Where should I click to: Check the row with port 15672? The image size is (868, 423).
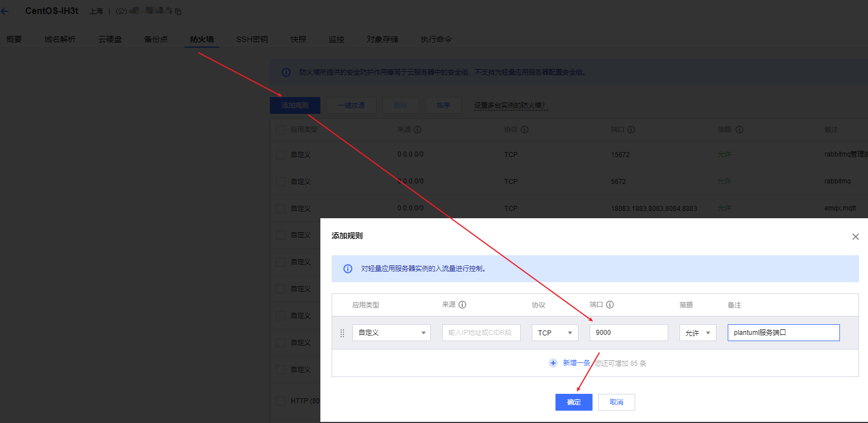point(281,155)
